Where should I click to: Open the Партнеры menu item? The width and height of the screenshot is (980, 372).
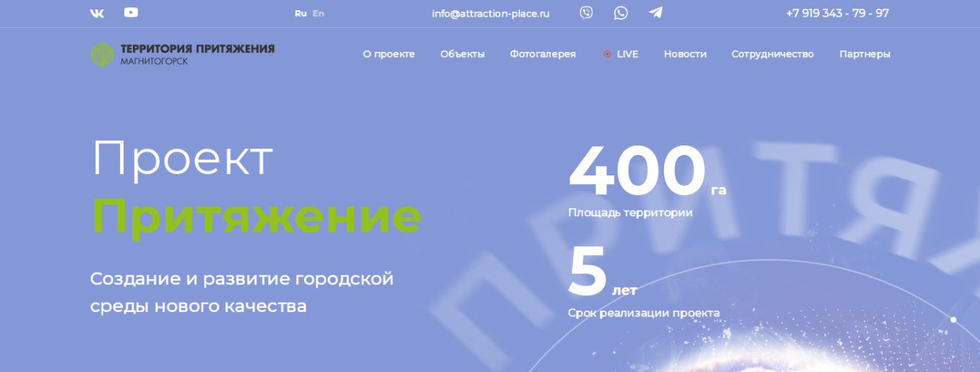(x=865, y=54)
